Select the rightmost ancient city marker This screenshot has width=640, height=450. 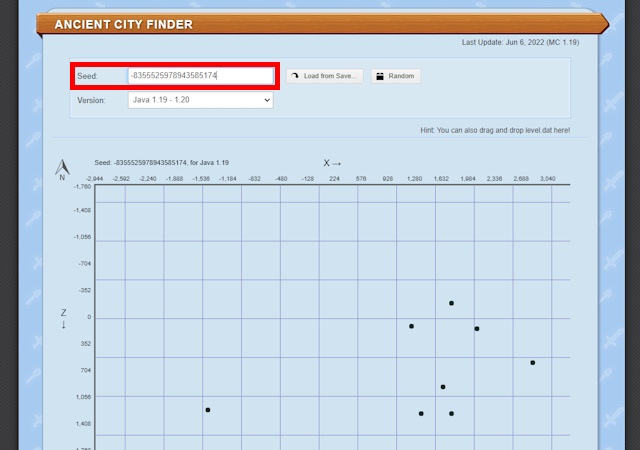pos(533,363)
